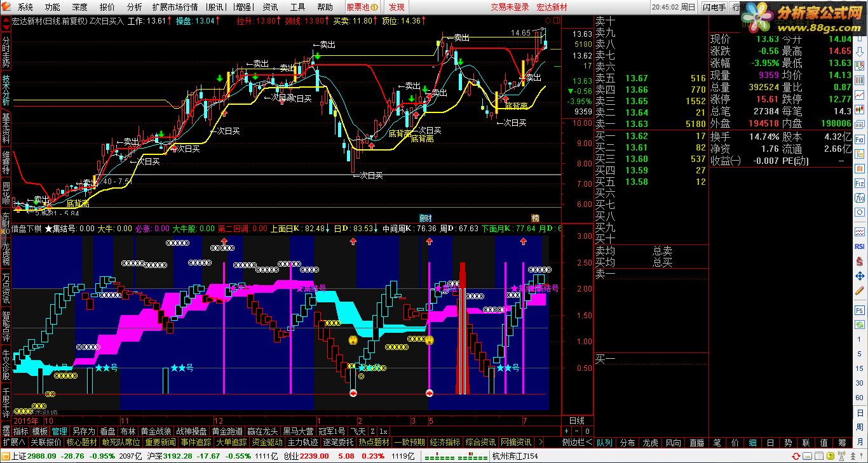Click the 股票池 button
Image resolution: width=868 pixels, height=463 pixels.
pyautogui.click(x=362, y=7)
